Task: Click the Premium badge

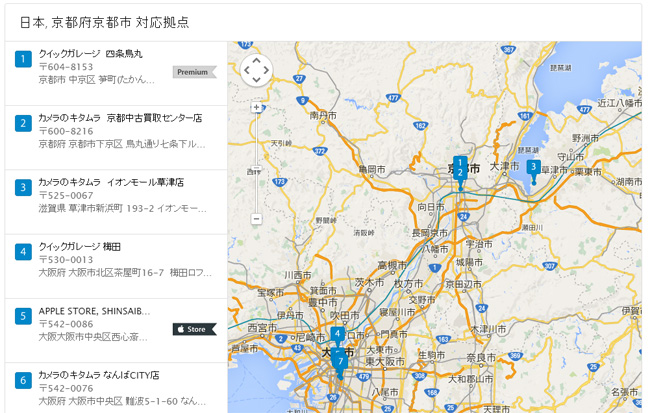Action: pos(194,72)
